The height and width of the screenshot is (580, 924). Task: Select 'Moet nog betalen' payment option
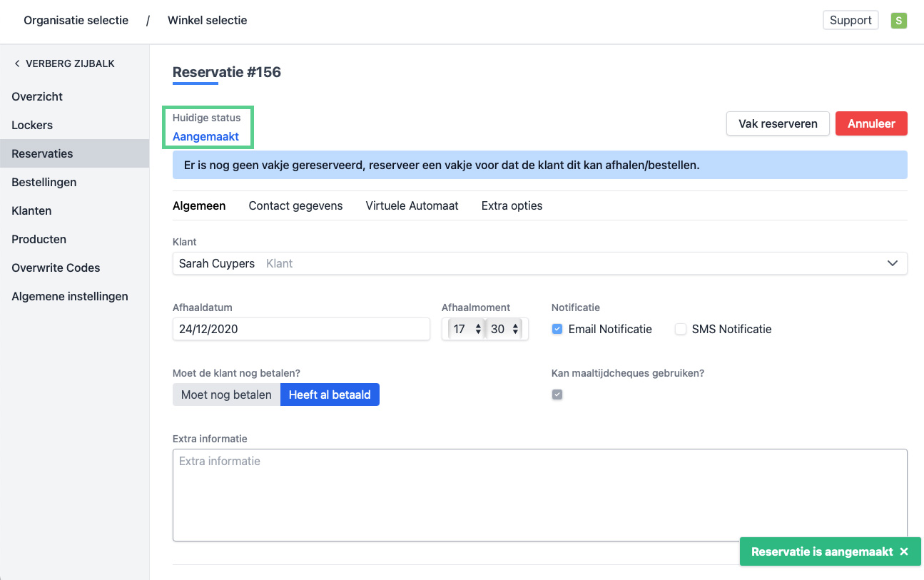(226, 395)
